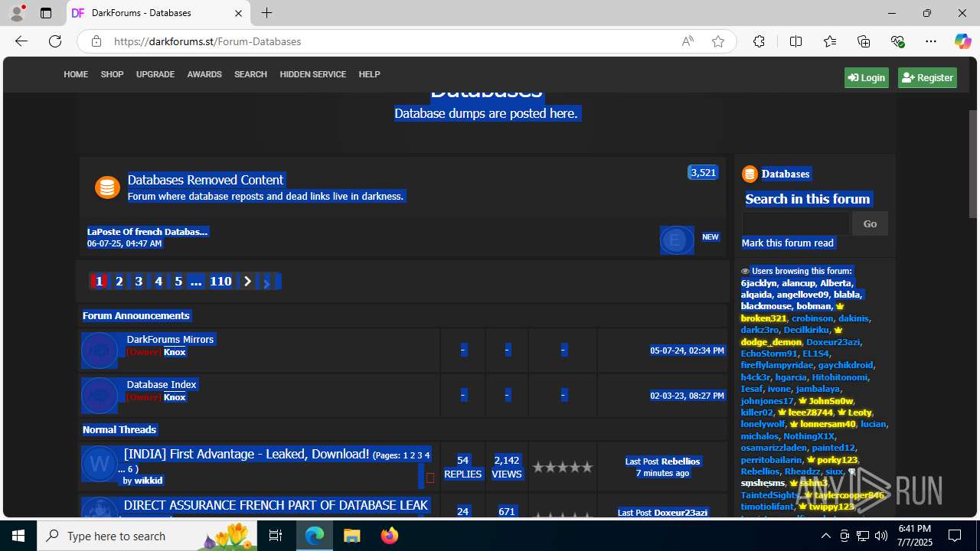The width and height of the screenshot is (980, 551).
Task: Open AWARDS menu item
Action: 204,74
